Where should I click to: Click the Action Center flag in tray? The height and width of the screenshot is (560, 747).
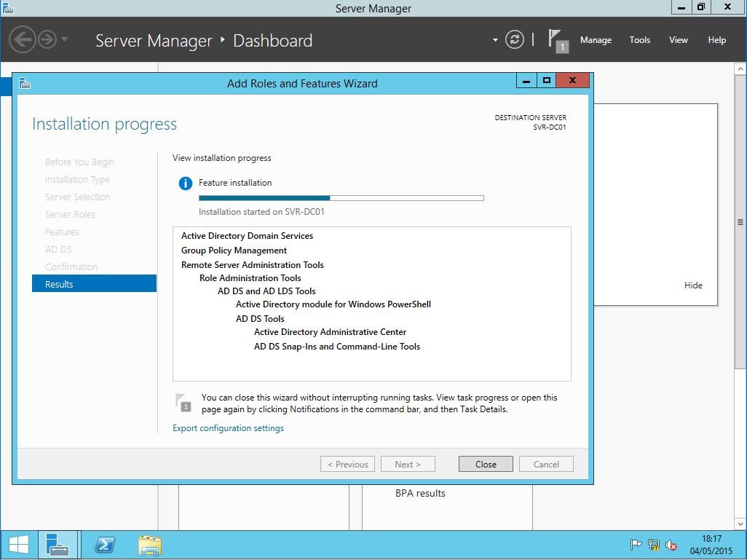636,545
